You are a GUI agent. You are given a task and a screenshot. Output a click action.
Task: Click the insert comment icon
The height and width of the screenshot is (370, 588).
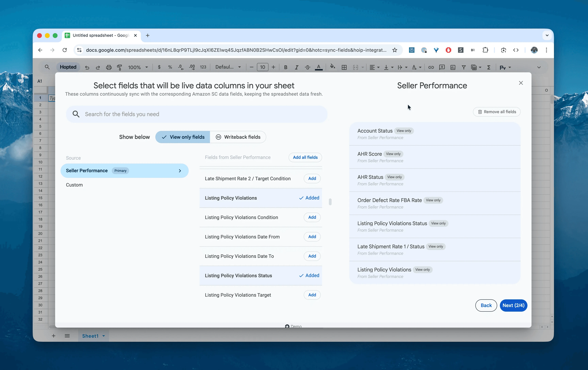tap(442, 67)
